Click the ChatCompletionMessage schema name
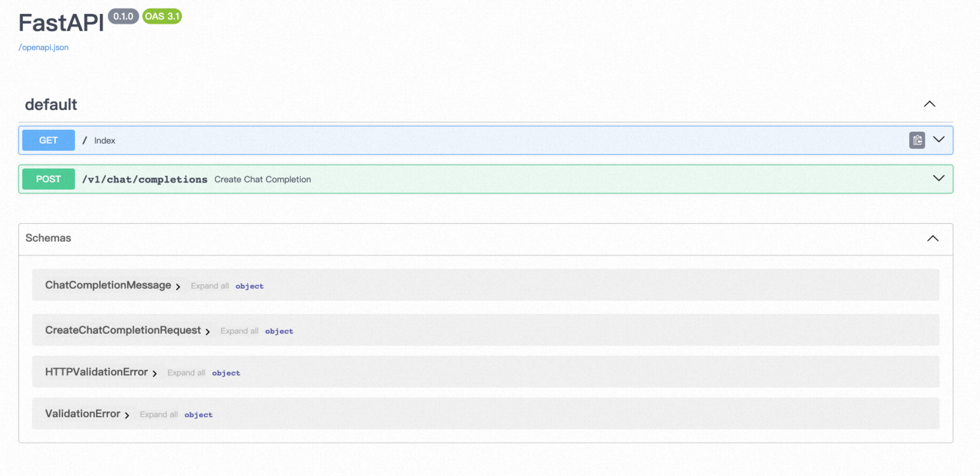 click(x=108, y=285)
